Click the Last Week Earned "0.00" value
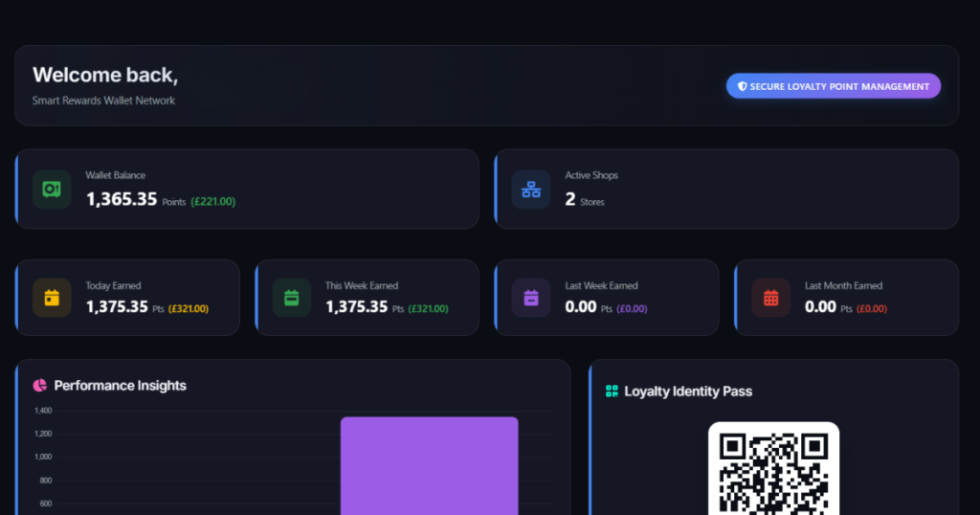Viewport: 980px width, 515px height. tap(581, 307)
